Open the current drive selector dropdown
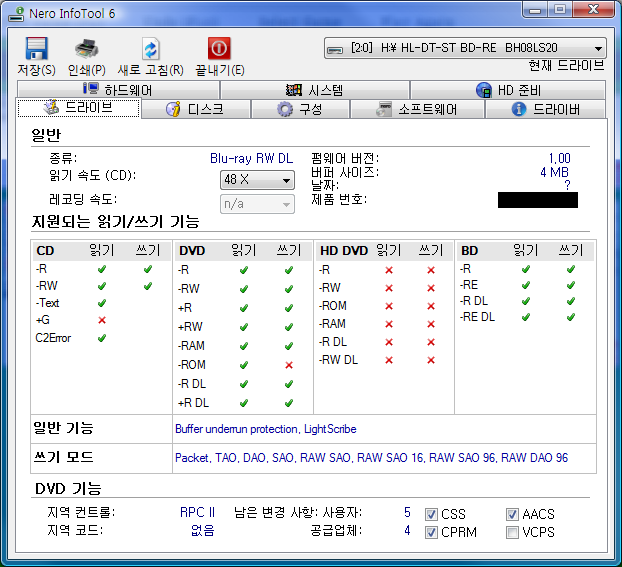The image size is (622, 567). click(x=465, y=48)
